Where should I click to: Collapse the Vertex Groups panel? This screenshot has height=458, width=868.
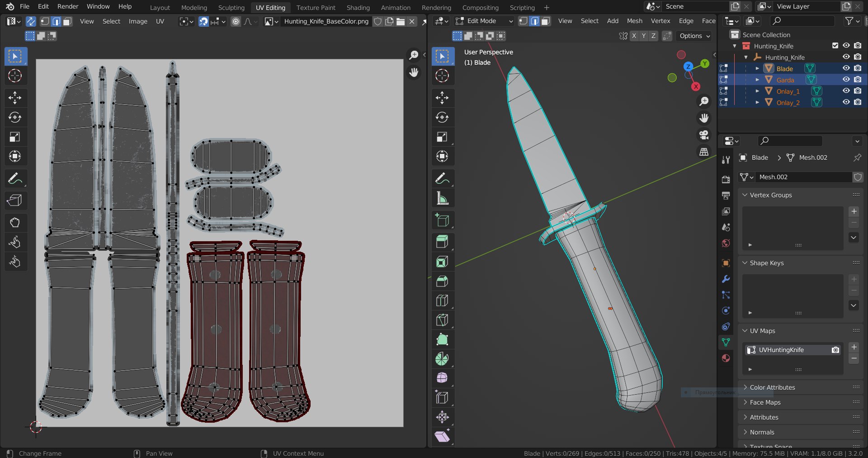click(x=745, y=195)
